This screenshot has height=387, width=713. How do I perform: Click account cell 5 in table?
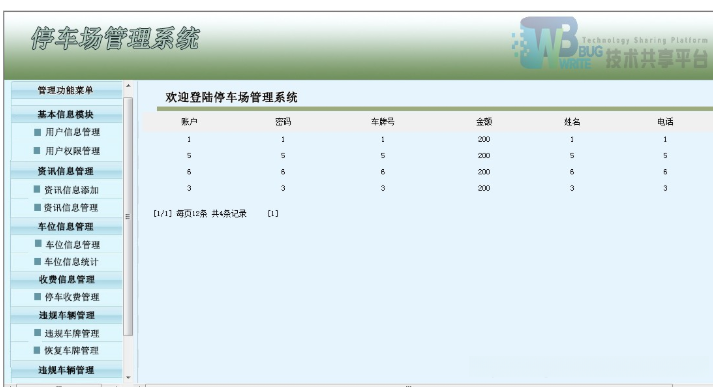click(x=189, y=156)
